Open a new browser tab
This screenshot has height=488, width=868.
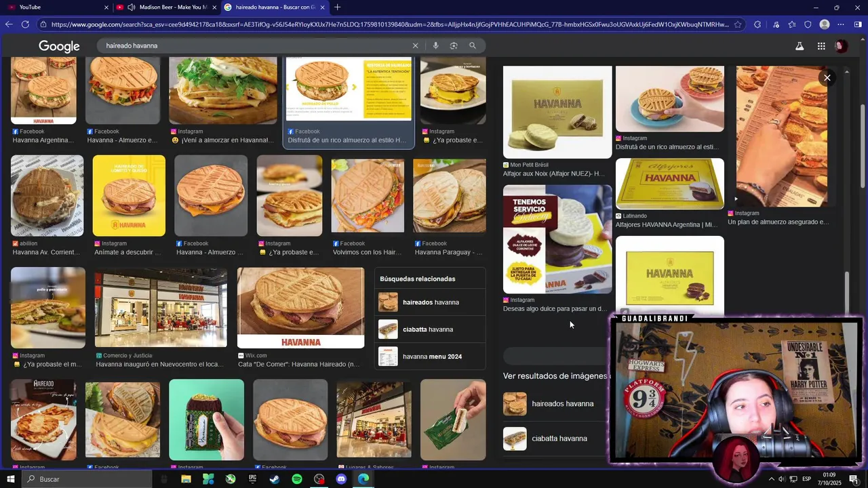click(337, 7)
